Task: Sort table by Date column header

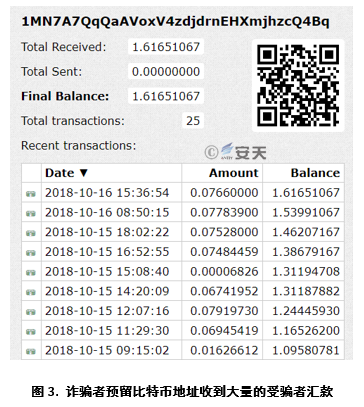Action: (60, 173)
